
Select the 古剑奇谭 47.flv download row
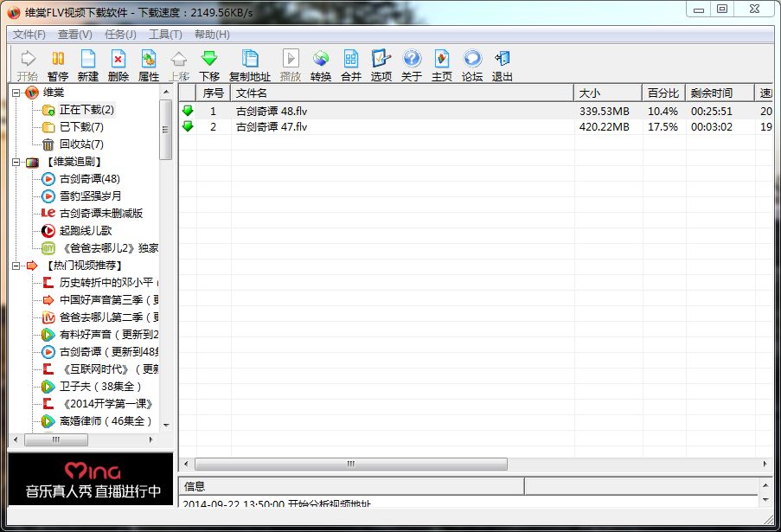(x=476, y=127)
